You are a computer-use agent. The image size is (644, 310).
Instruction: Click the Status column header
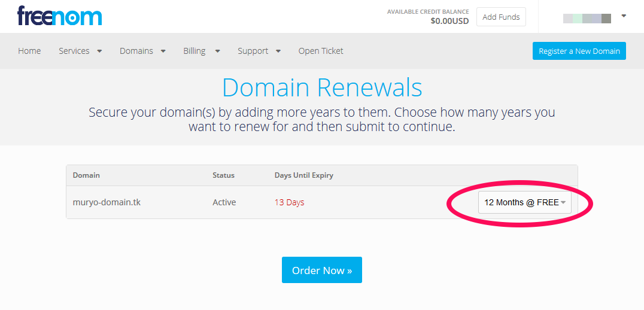coord(223,175)
